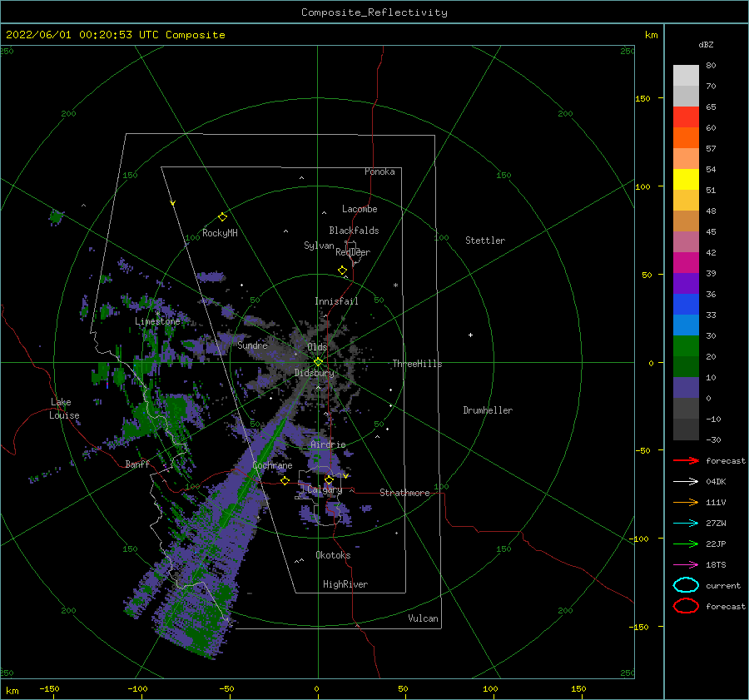
Task: Click the magenta swatch in dBZ scale
Action: click(686, 263)
